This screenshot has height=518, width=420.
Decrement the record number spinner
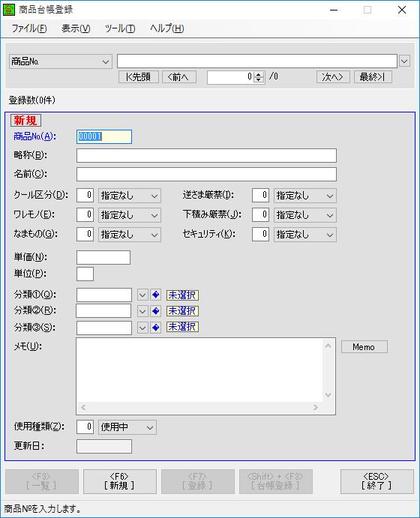[x=259, y=80]
